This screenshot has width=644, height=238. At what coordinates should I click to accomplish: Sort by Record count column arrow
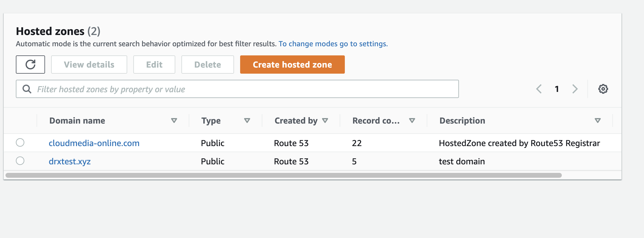412,121
